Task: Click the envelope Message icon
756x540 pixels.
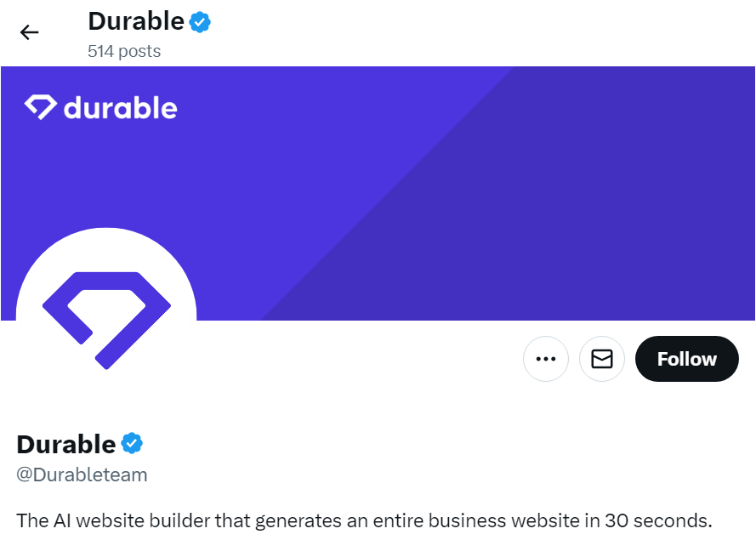Action: click(602, 359)
